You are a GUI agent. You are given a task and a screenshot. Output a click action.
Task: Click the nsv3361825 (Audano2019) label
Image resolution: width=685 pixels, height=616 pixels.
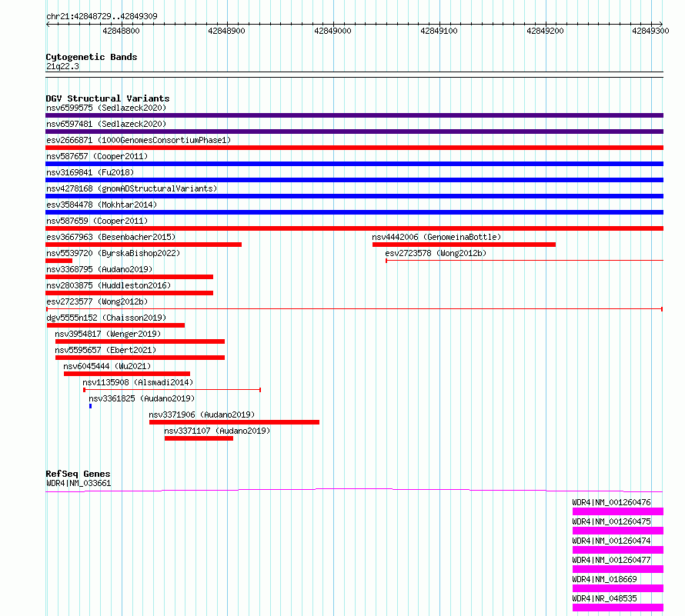142,398
